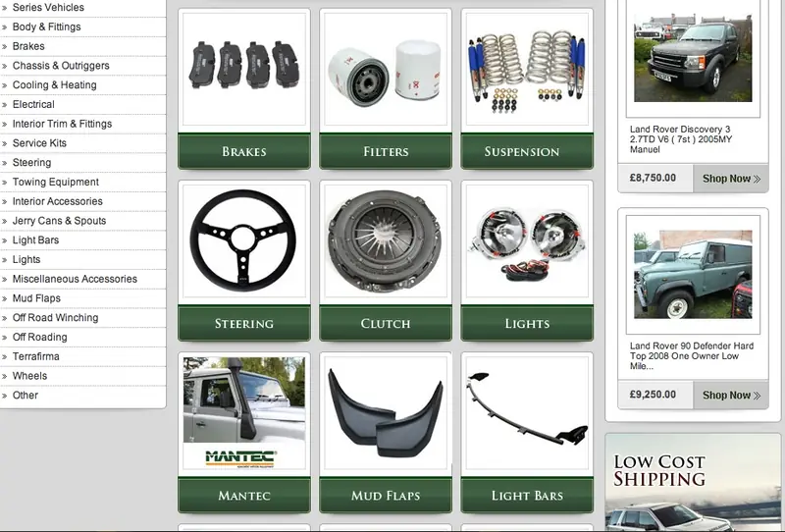The width and height of the screenshot is (785, 532).
Task: Open Jerry Cans & Spouts category
Action: (x=59, y=221)
